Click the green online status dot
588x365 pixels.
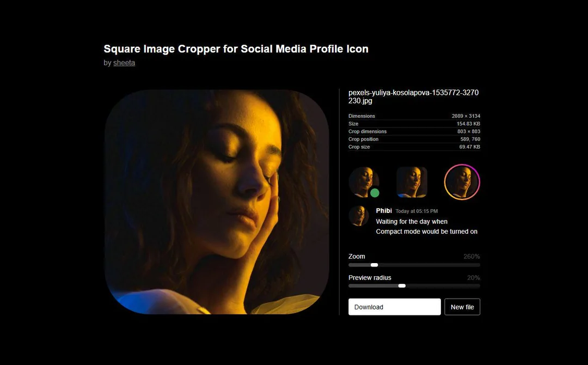[x=375, y=193]
